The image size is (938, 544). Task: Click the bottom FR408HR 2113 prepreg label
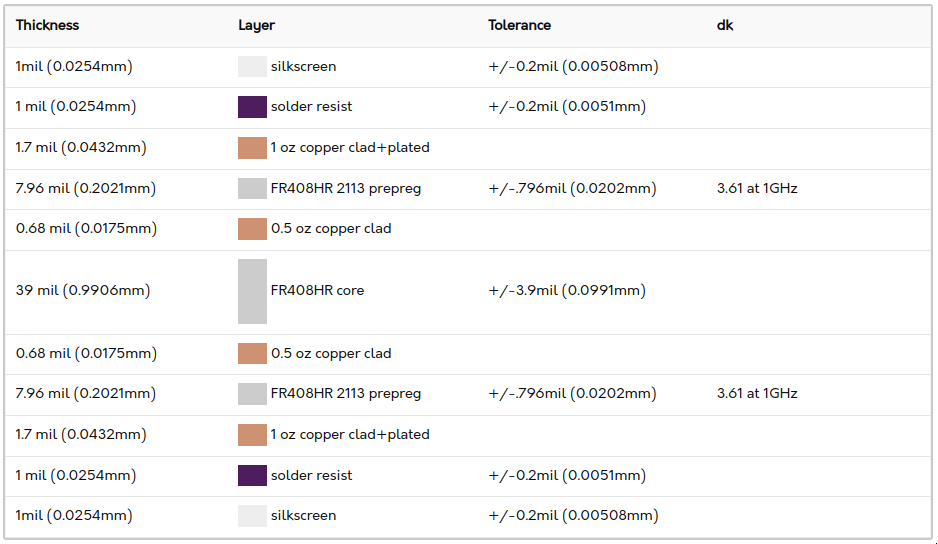(x=346, y=394)
